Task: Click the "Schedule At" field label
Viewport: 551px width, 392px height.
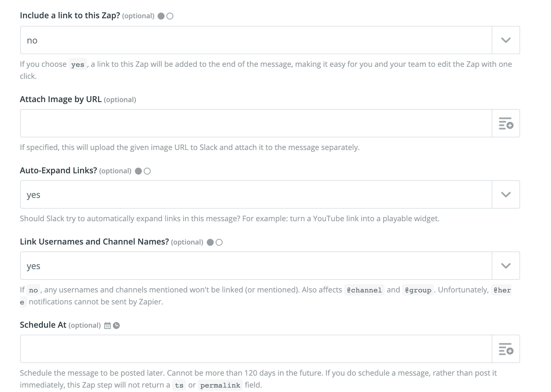Action: 43,325
